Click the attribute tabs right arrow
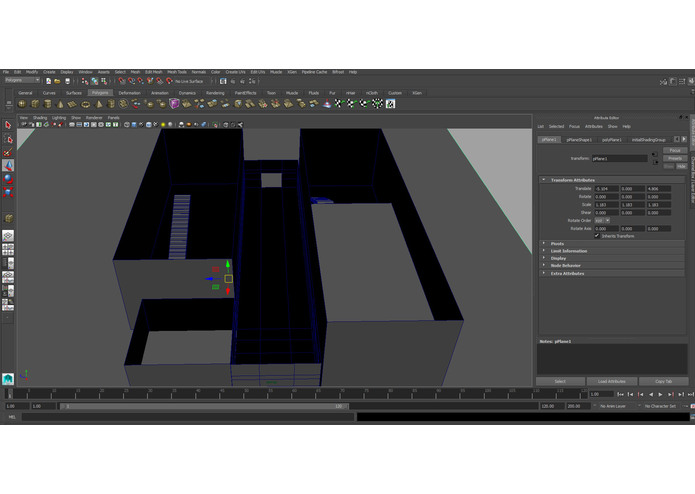This screenshot has width=695, height=494. tap(684, 140)
